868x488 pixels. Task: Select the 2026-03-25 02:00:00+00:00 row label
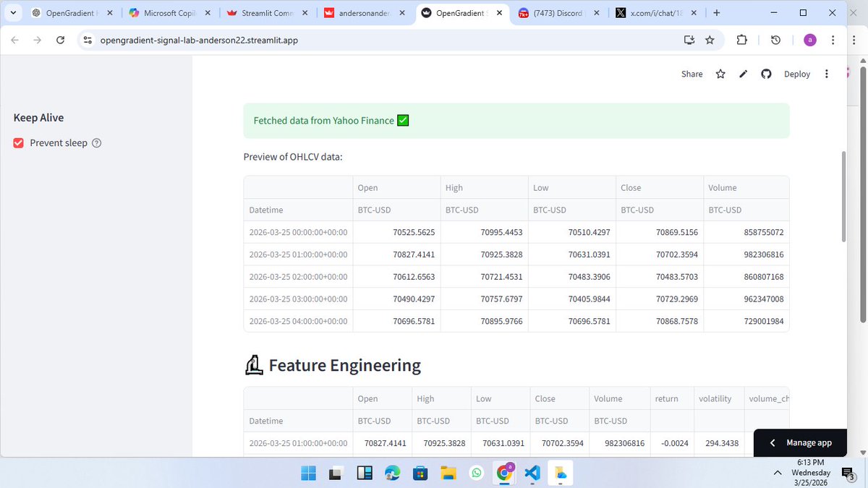tap(298, 277)
